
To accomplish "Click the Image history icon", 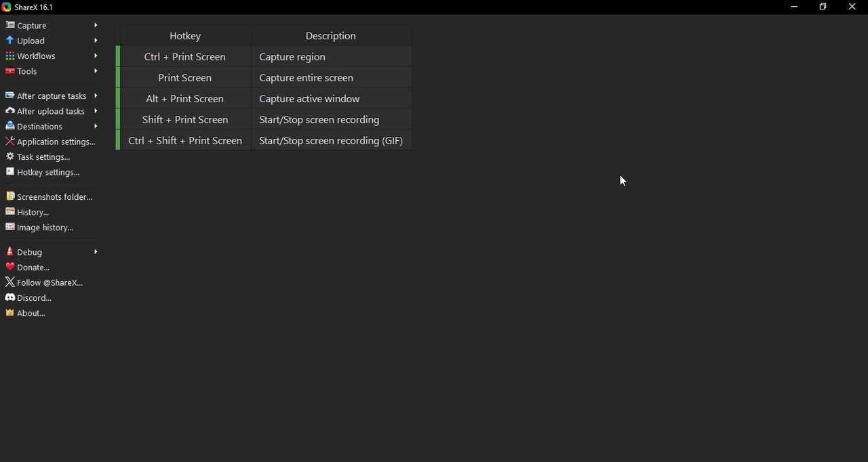I will [10, 227].
